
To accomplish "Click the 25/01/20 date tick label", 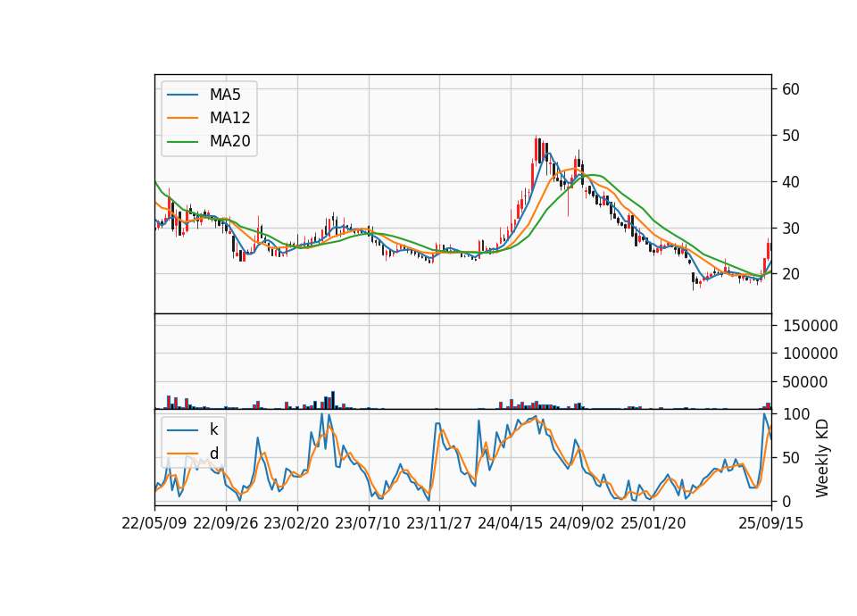I will pos(653,523).
